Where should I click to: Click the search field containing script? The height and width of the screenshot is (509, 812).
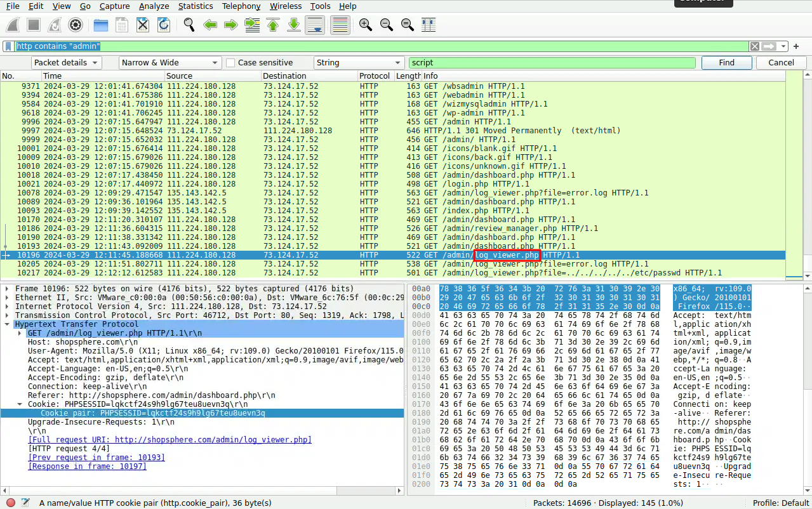[x=551, y=63]
